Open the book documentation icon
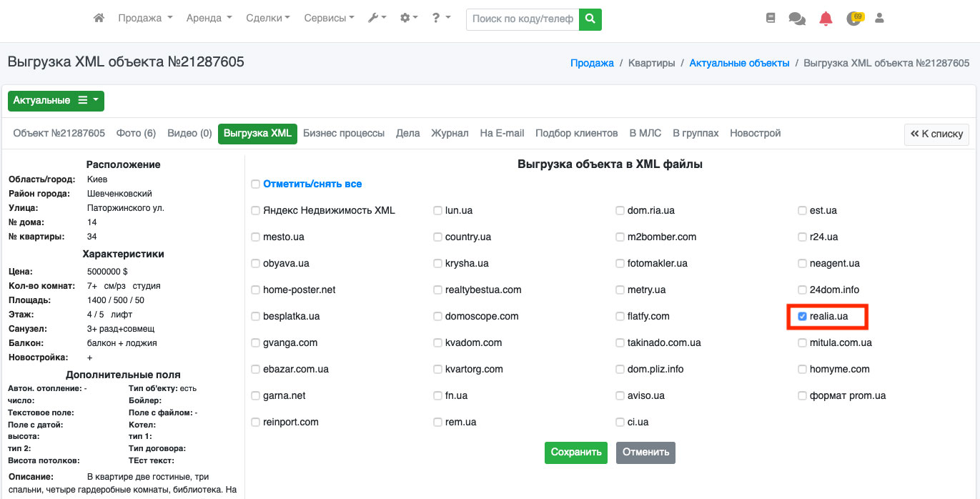 770,19
